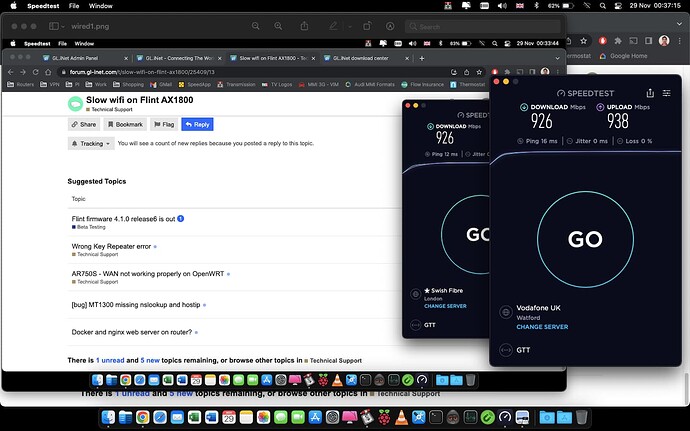Open Control Centre beside 00:37:15 clock
This screenshot has width=690, height=431.
click(618, 6)
